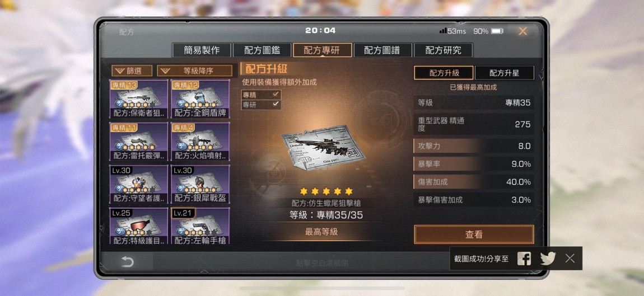Select the 全鋼盾牌 shield recipe icon
This screenshot has height=296, width=644.
click(x=200, y=99)
